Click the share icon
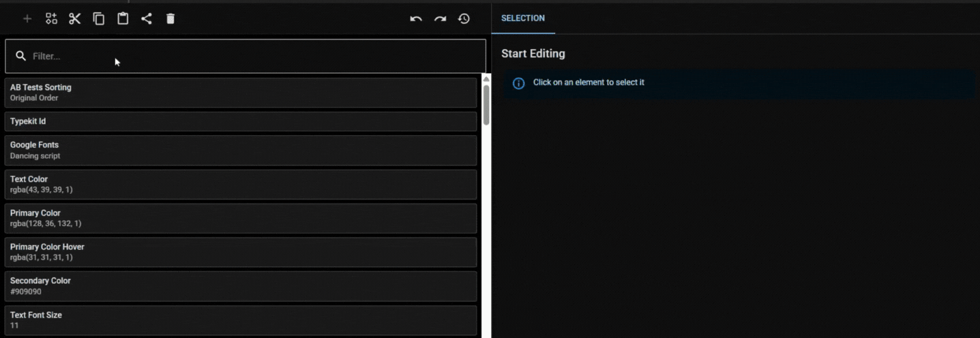 [147, 18]
